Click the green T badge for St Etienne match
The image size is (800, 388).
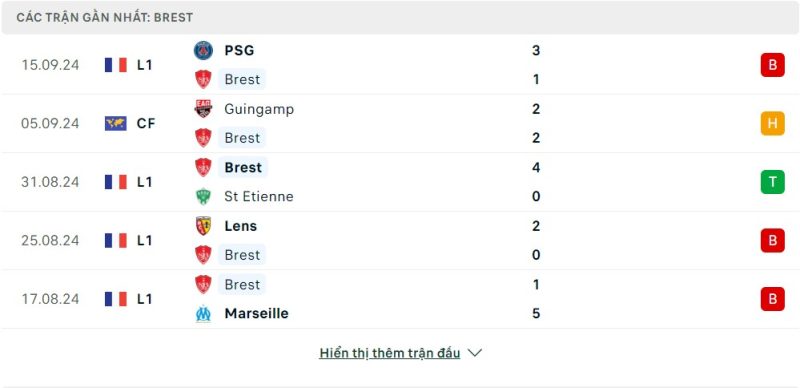click(x=772, y=182)
